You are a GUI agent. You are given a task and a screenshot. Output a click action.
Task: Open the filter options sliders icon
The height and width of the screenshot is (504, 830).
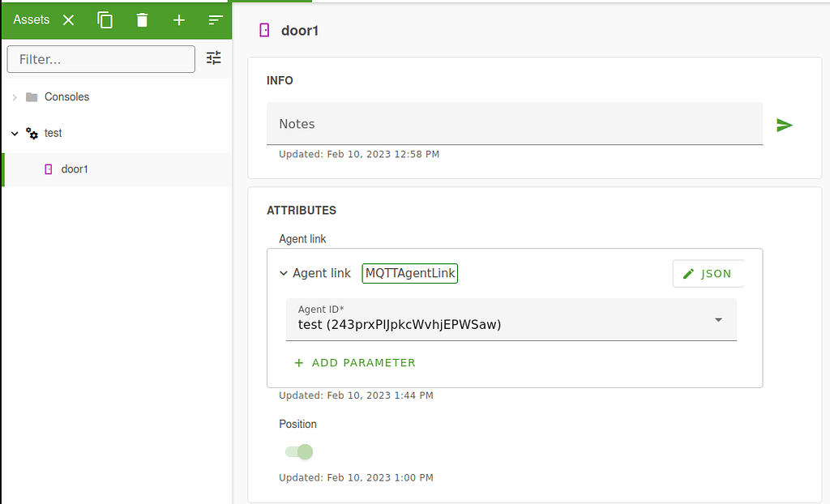(x=213, y=58)
